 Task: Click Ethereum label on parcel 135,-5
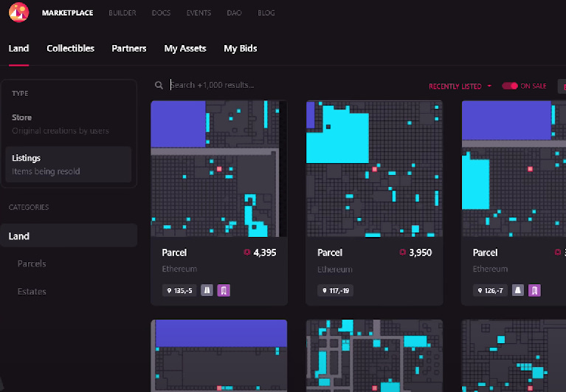179,269
